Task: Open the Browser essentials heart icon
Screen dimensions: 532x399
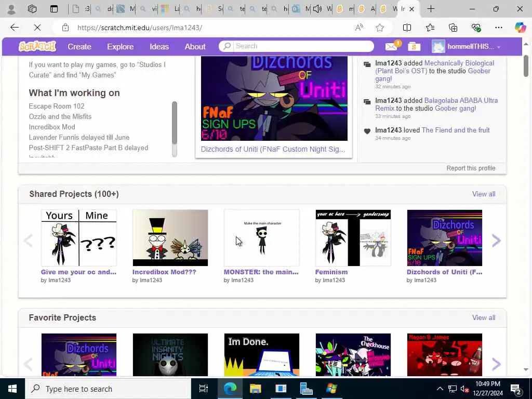Action: [x=476, y=28]
